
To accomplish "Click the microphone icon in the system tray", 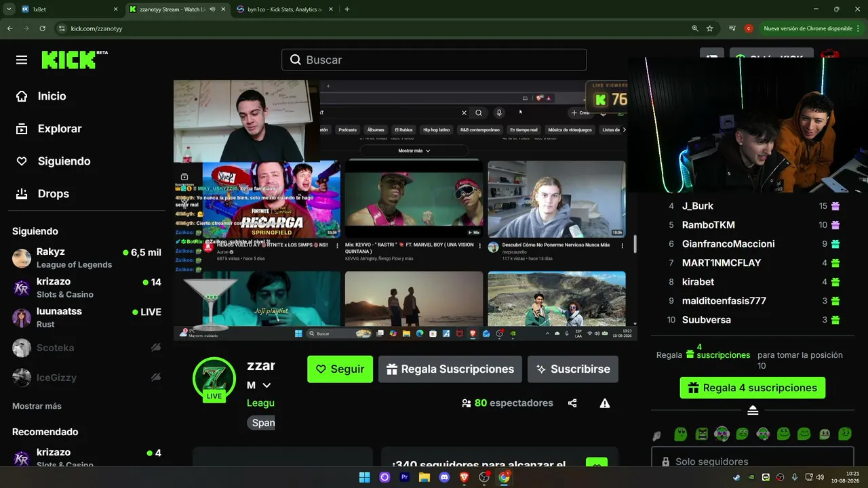I will click(794, 477).
